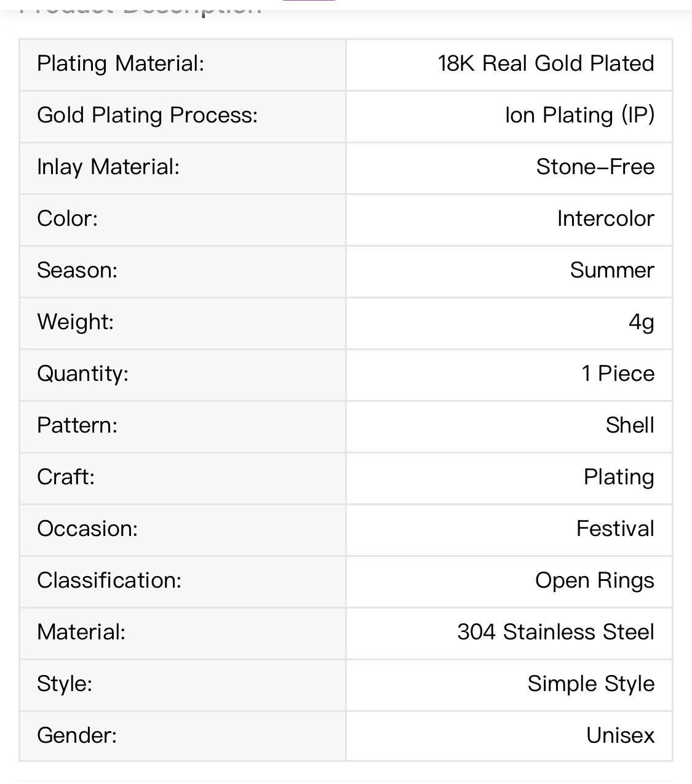Click the 304 Stainless Steel value
Image resolution: width=692 pixels, height=784 pixels.
(x=556, y=632)
